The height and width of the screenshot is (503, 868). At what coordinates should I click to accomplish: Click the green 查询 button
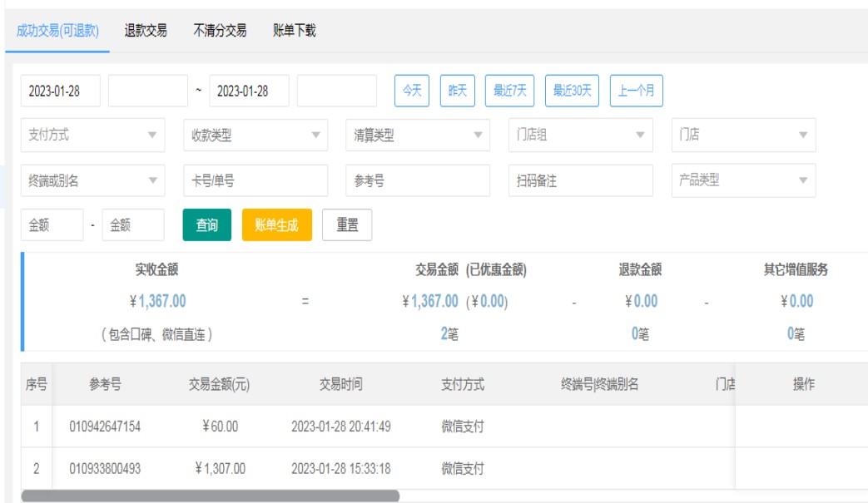tap(207, 225)
